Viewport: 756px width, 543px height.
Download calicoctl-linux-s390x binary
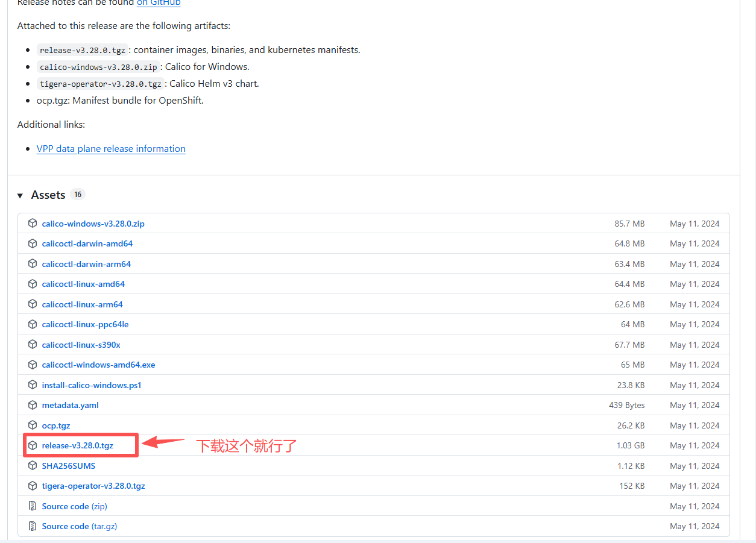(81, 345)
